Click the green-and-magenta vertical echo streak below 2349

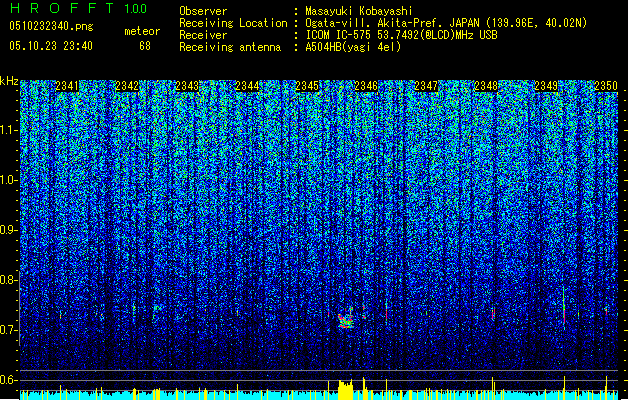[x=564, y=307]
